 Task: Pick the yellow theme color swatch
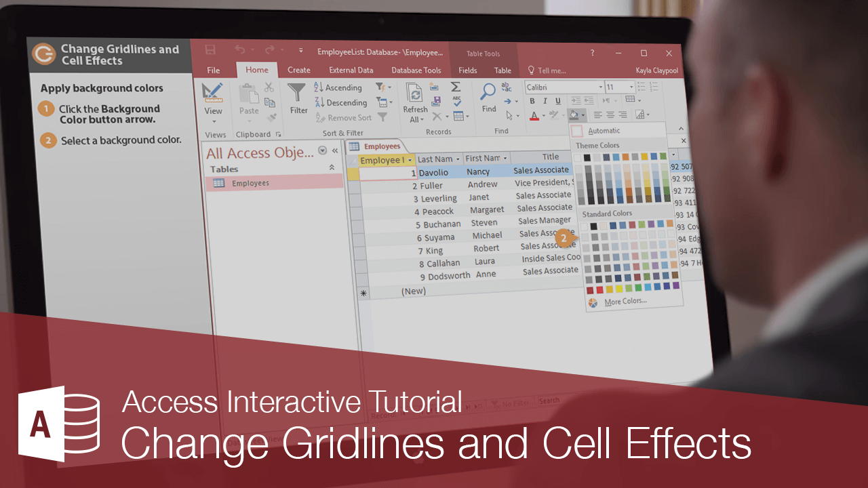pos(644,157)
